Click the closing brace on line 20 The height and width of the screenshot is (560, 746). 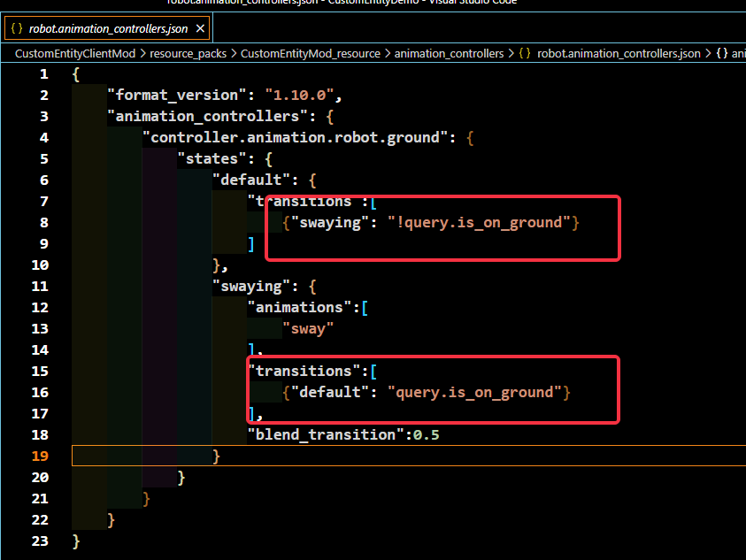click(x=181, y=477)
